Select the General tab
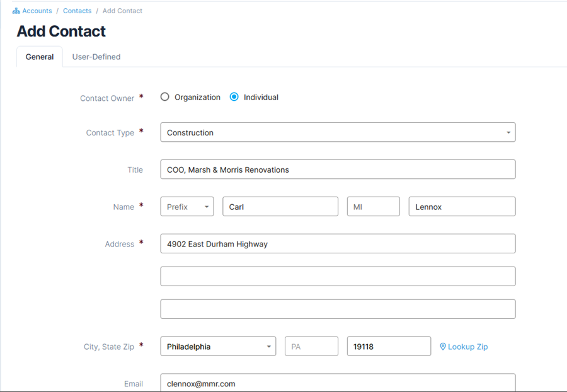Screen dimensions: 567x392 point(40,57)
